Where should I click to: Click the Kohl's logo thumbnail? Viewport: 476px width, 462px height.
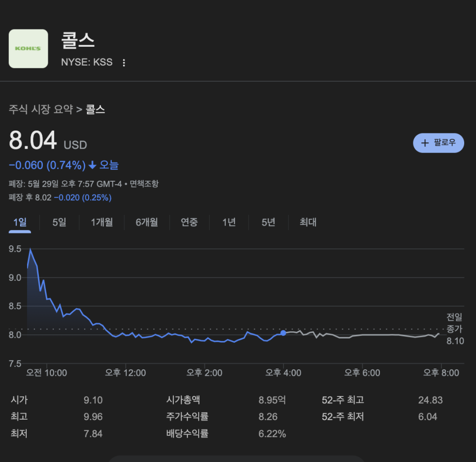pyautogui.click(x=28, y=49)
